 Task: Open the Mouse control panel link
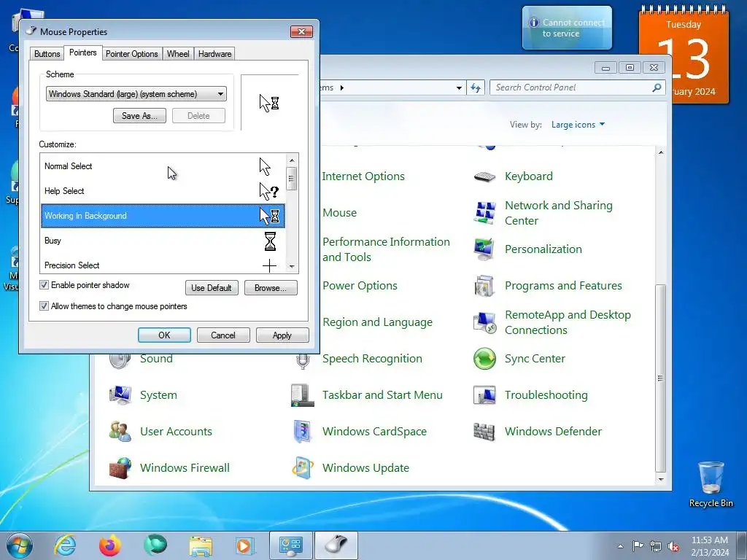[x=339, y=213]
